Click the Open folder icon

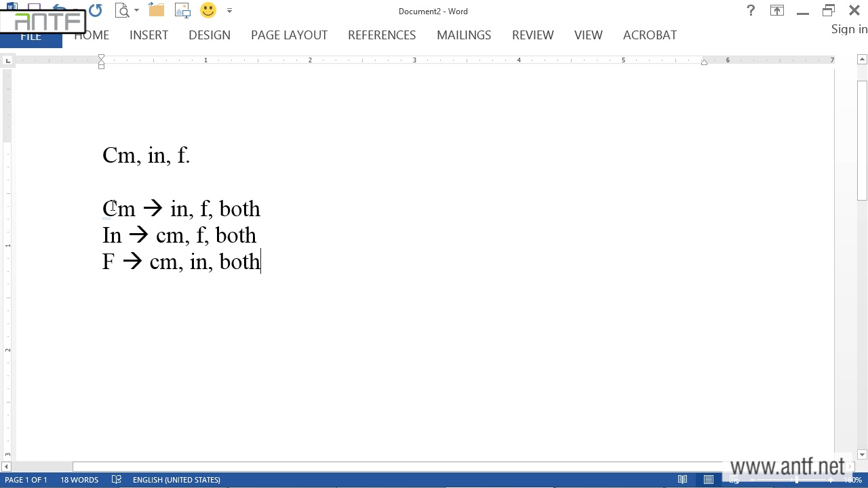pos(157,10)
